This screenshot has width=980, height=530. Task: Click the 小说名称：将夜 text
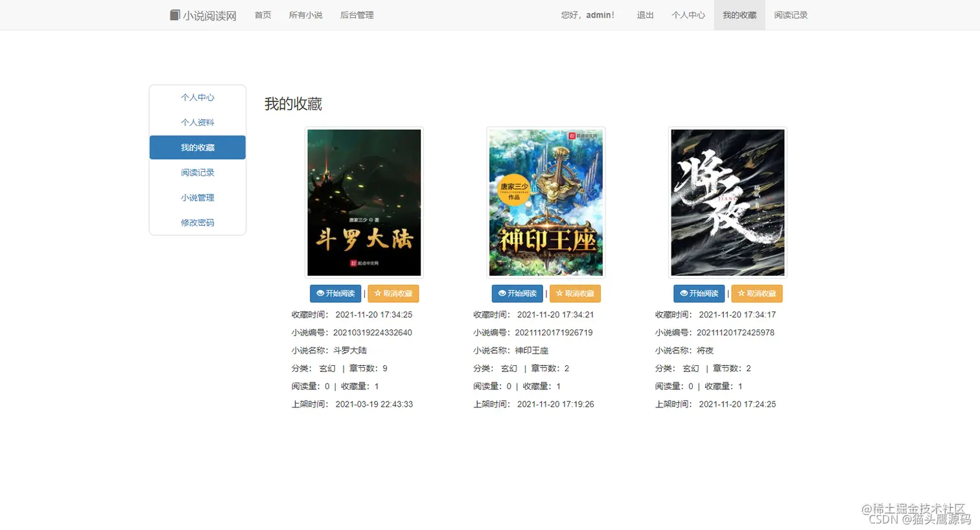684,350
